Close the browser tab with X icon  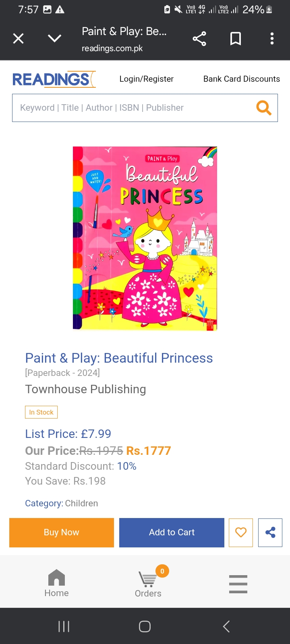[19, 39]
